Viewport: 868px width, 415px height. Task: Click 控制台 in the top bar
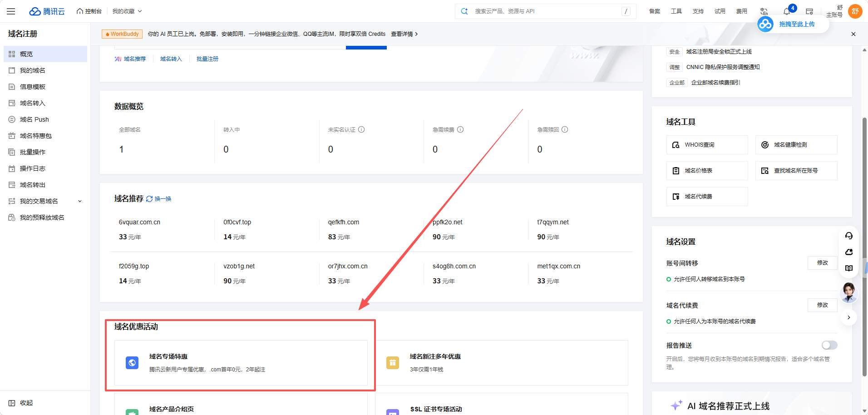click(89, 11)
